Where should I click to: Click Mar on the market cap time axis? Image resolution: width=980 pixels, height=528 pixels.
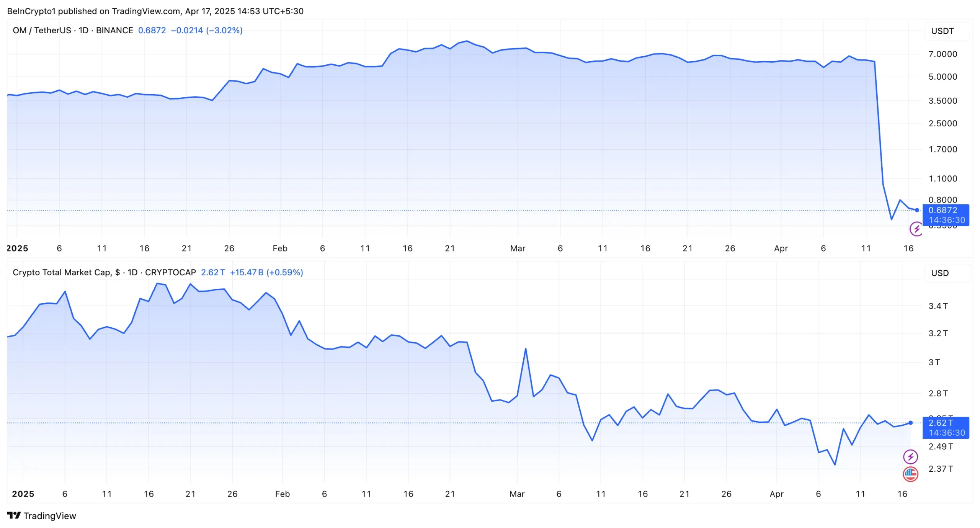point(517,494)
